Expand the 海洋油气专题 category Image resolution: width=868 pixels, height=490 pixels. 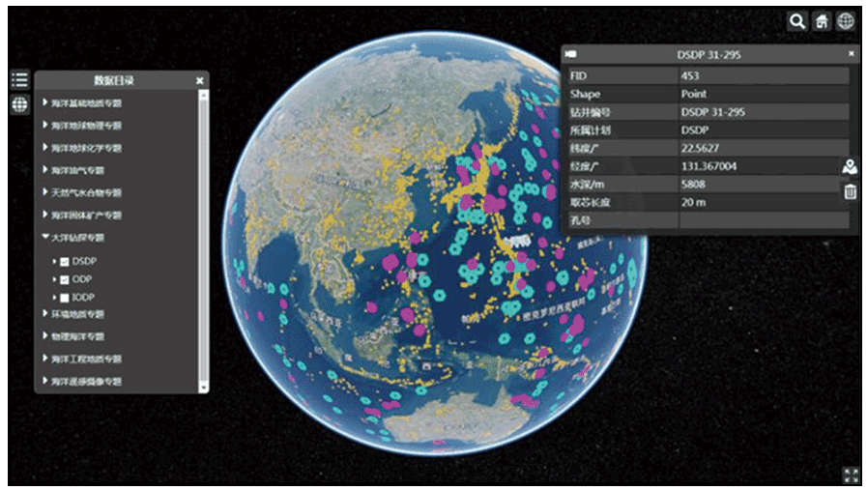(x=45, y=170)
